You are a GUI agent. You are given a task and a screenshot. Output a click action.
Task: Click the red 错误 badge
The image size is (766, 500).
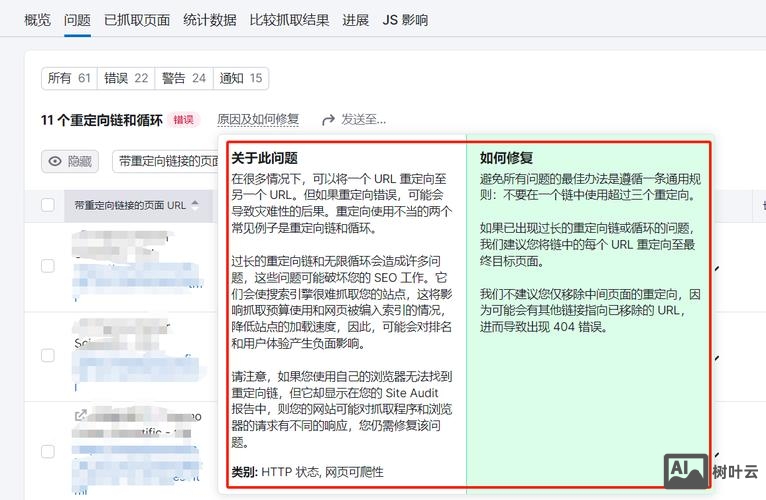point(184,120)
